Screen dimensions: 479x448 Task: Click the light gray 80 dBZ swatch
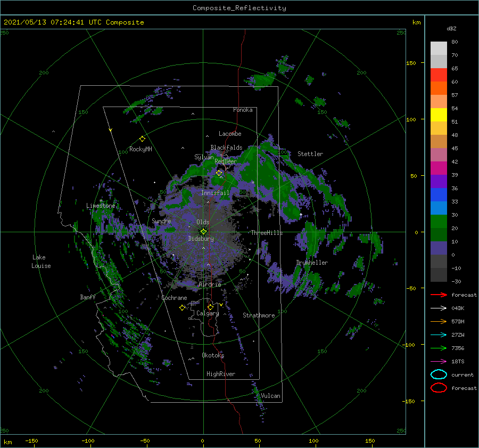click(x=439, y=48)
